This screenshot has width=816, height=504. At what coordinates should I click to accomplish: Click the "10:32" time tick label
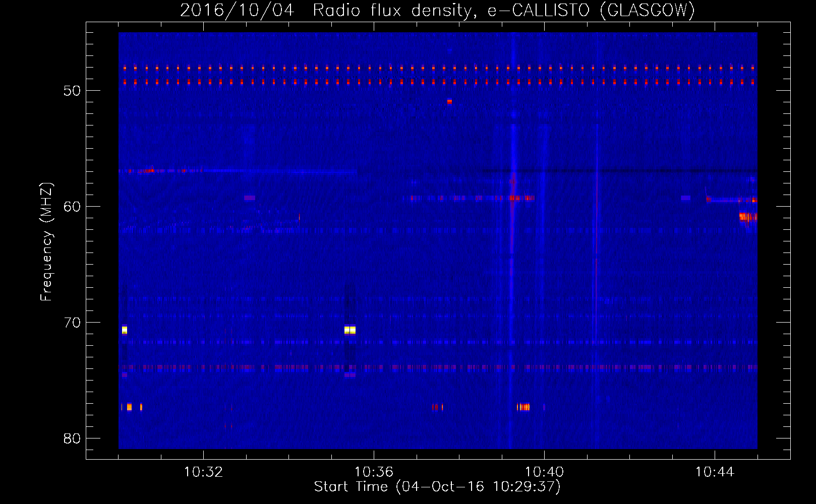pos(203,472)
